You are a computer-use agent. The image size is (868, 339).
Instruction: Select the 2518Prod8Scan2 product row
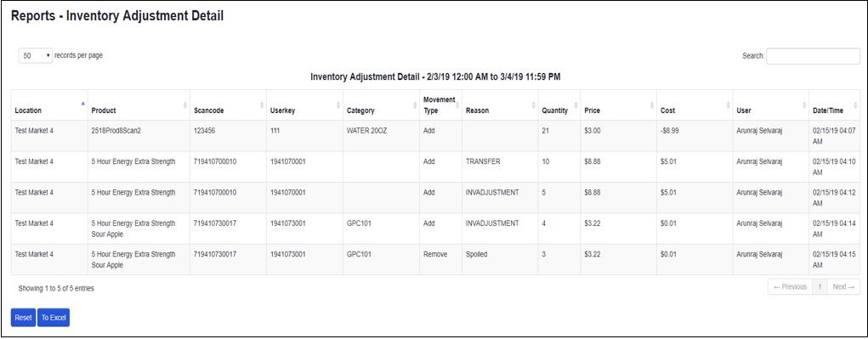pos(435,136)
